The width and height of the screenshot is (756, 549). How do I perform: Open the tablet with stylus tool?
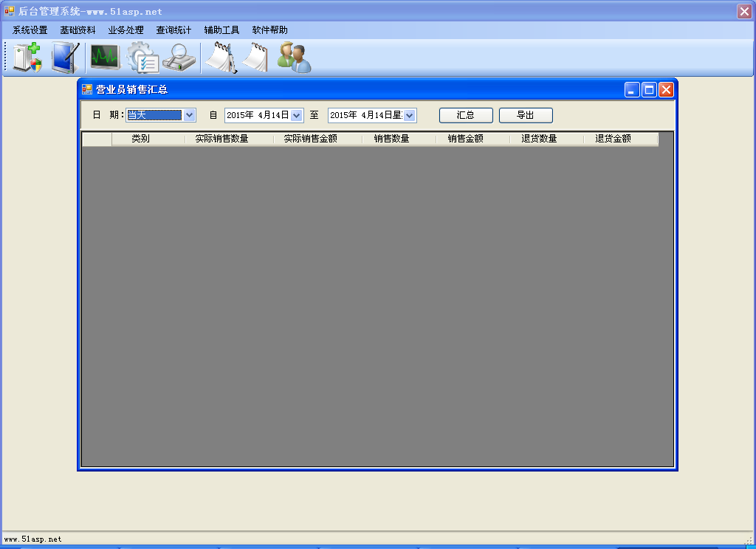65,58
